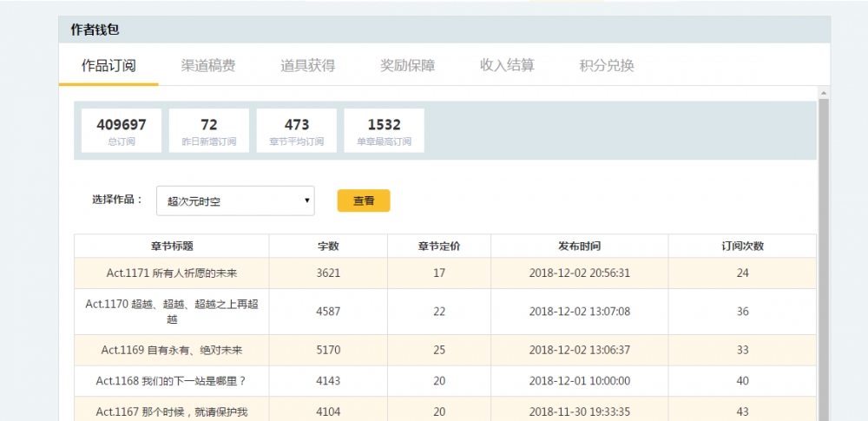Click the vertical scrollbar thumb

pos(824,260)
